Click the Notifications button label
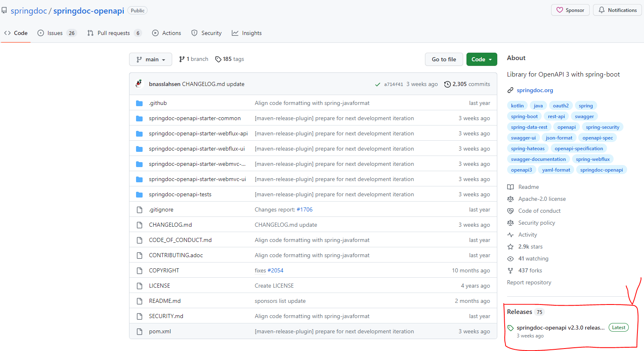Image resolution: width=644 pixels, height=351 pixels. pos(622,10)
